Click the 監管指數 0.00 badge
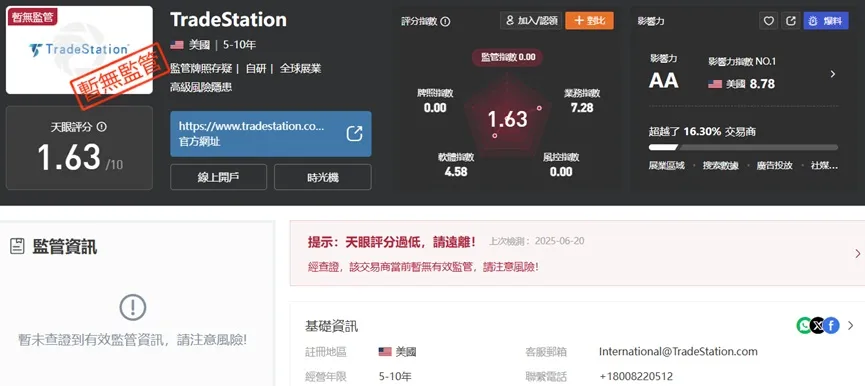Image resolution: width=865 pixels, height=386 pixels. click(x=508, y=57)
